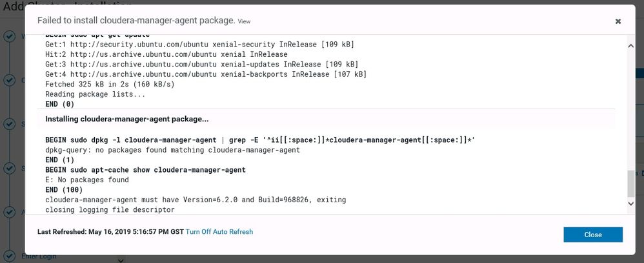The image size is (644, 263).
Task: Click the log scrollbar thumb
Action: [630, 184]
